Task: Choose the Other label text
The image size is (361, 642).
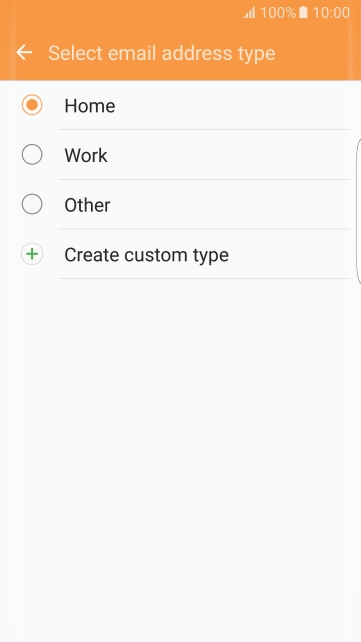Action: [87, 205]
